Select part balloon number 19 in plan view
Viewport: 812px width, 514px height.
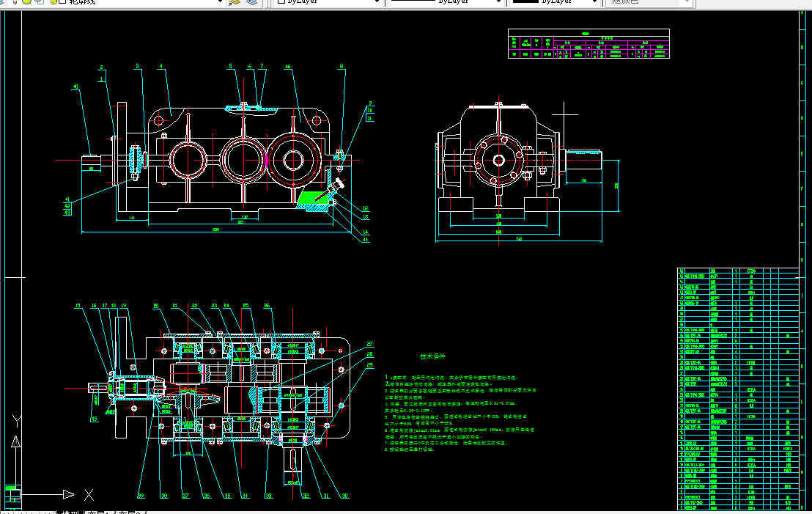tap(124, 306)
